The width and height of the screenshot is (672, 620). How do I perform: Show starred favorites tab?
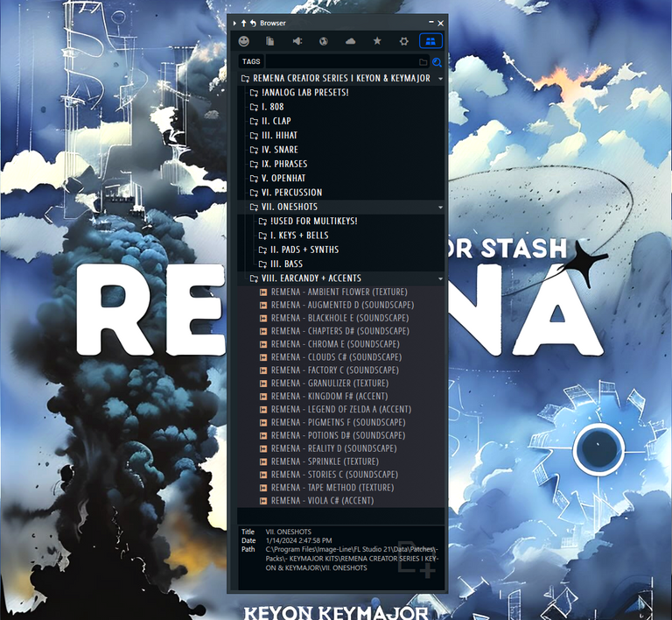[377, 41]
